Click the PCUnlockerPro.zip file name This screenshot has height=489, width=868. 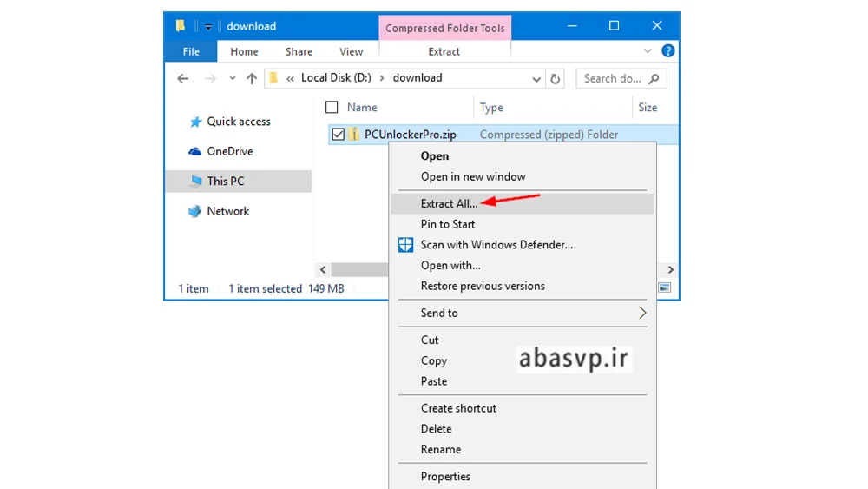(x=411, y=135)
